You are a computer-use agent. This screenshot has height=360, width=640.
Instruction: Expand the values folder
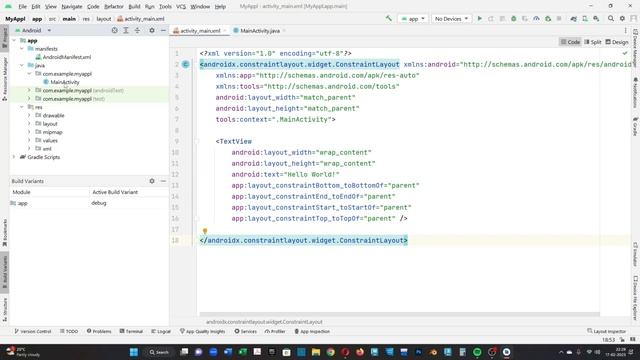(x=29, y=140)
